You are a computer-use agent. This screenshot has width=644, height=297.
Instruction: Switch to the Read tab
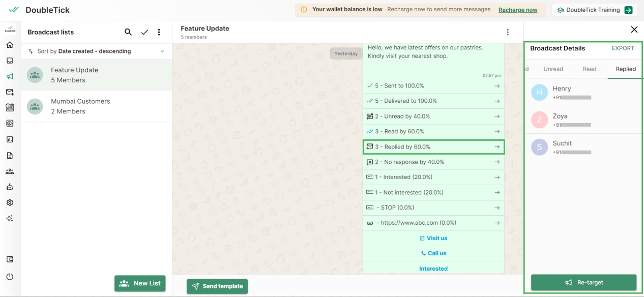pos(589,69)
